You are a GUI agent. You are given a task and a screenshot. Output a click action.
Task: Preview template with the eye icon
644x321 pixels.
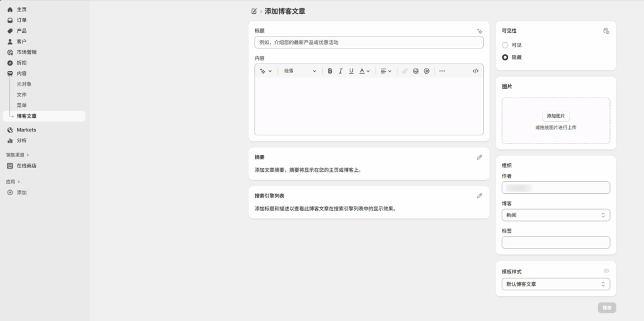tap(606, 271)
